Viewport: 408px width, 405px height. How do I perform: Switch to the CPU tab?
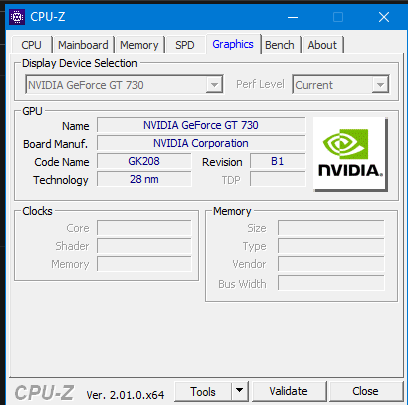tap(31, 45)
